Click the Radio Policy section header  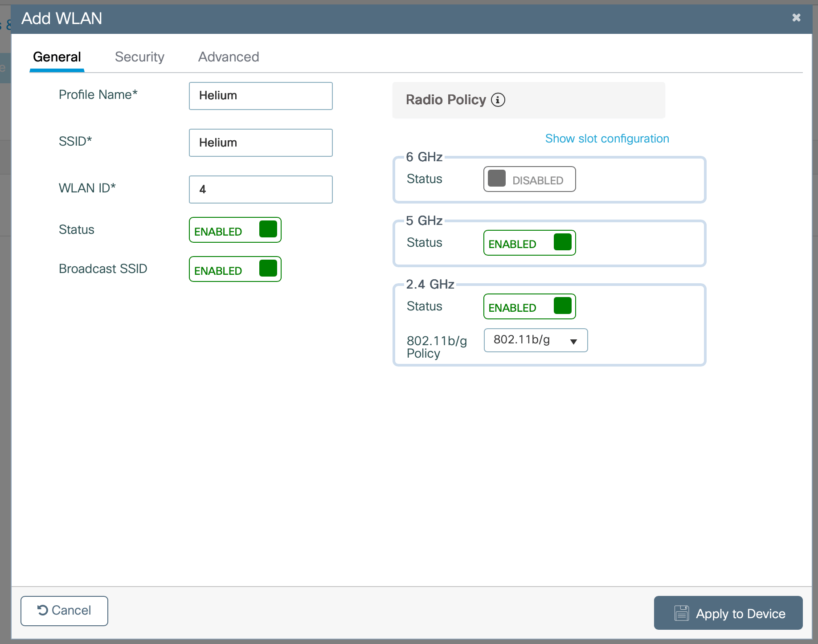click(446, 100)
